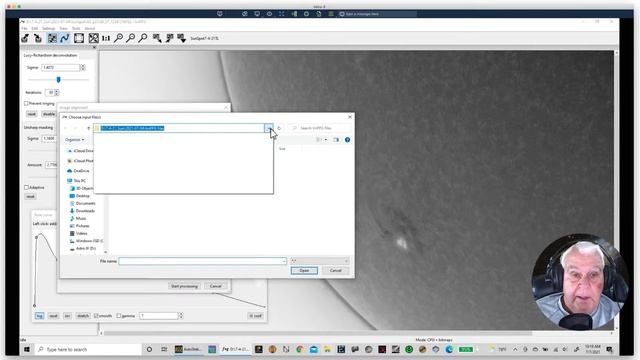Select Documents in the navigation tree
This screenshot has height=360, width=640.
pos(82,203)
